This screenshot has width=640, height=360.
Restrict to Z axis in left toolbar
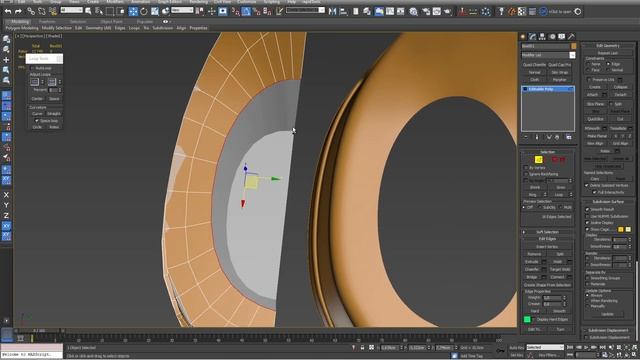point(6,216)
